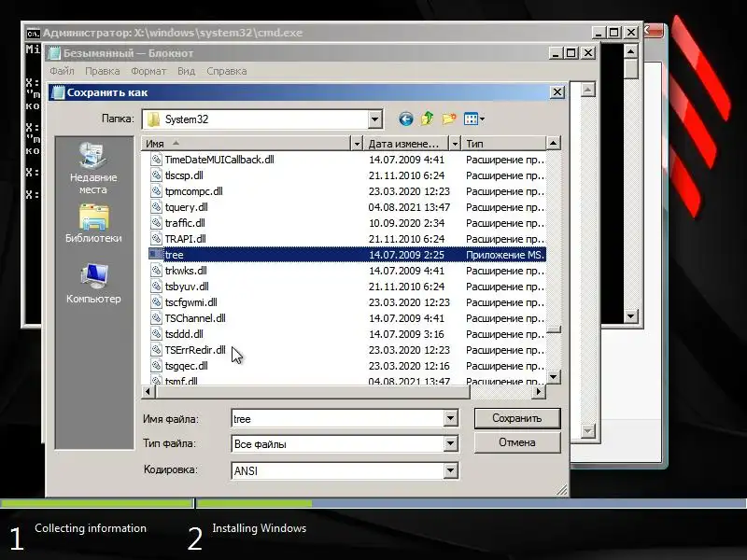This screenshot has height=560, width=747.
Task: Select the date 14.07.2009 3:16 of tsddd.dll
Action: pos(406,334)
